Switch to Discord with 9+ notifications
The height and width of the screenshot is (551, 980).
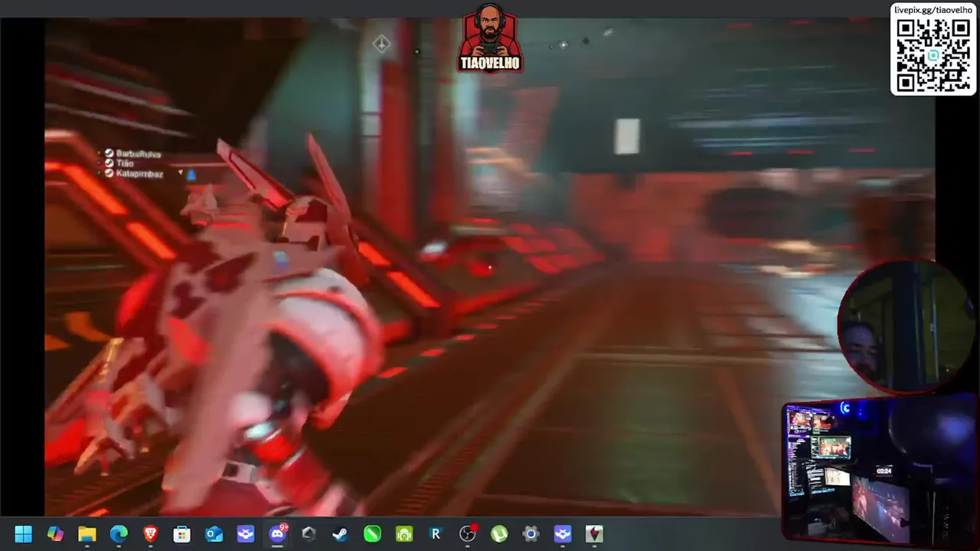tap(278, 534)
